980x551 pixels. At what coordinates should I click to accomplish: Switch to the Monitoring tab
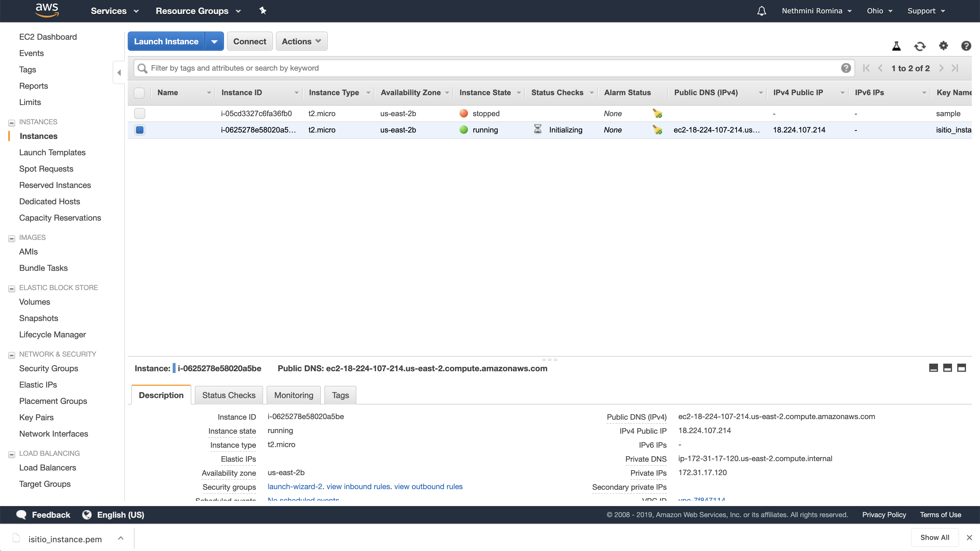click(293, 395)
